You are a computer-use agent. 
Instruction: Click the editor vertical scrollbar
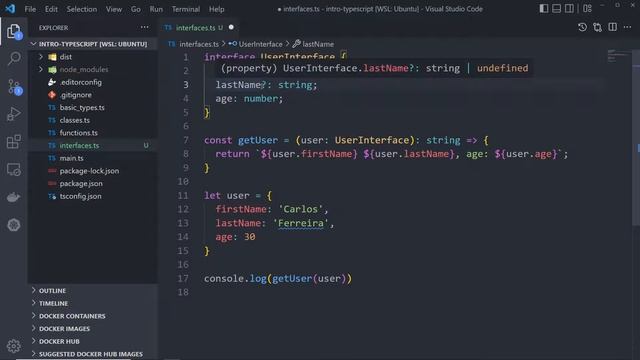coord(636,139)
